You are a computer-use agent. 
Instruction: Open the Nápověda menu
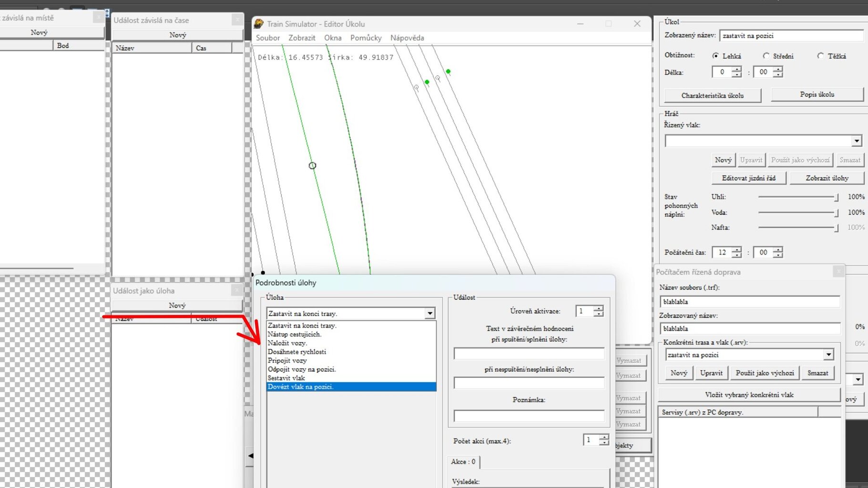pos(407,38)
